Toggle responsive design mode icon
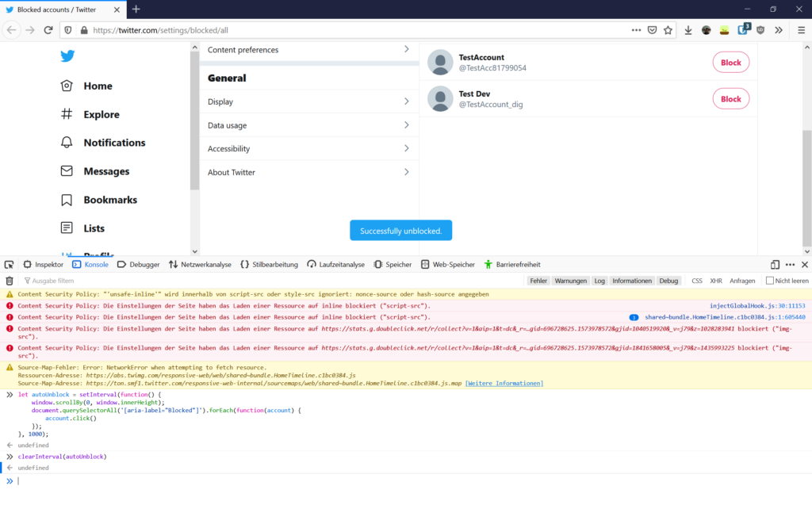This screenshot has height=524, width=812. click(775, 265)
